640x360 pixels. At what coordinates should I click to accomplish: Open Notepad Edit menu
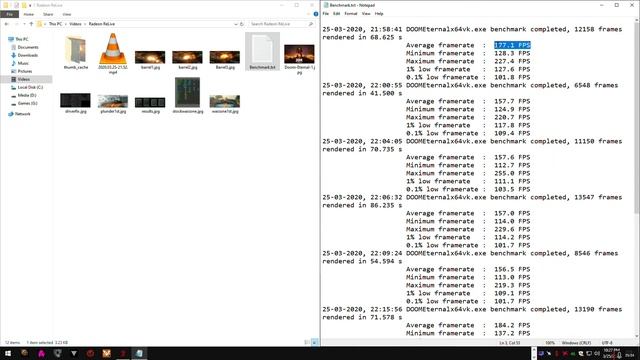[x=336, y=14]
